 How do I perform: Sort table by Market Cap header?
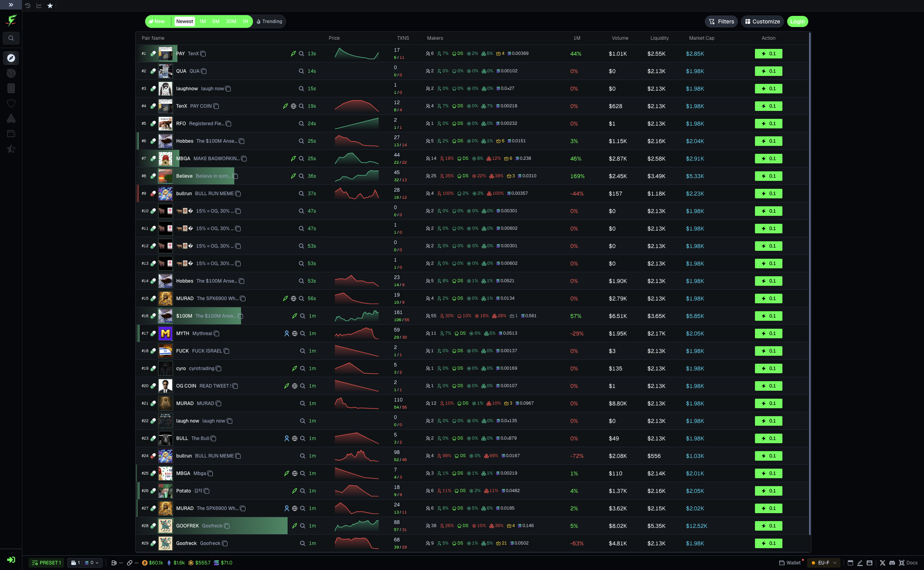pos(702,38)
